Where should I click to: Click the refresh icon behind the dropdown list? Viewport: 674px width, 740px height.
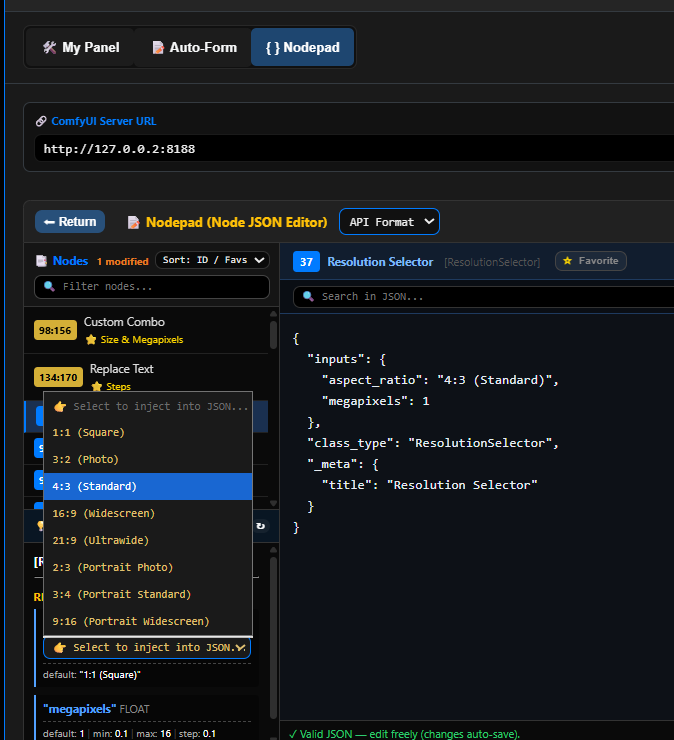[x=261, y=526]
